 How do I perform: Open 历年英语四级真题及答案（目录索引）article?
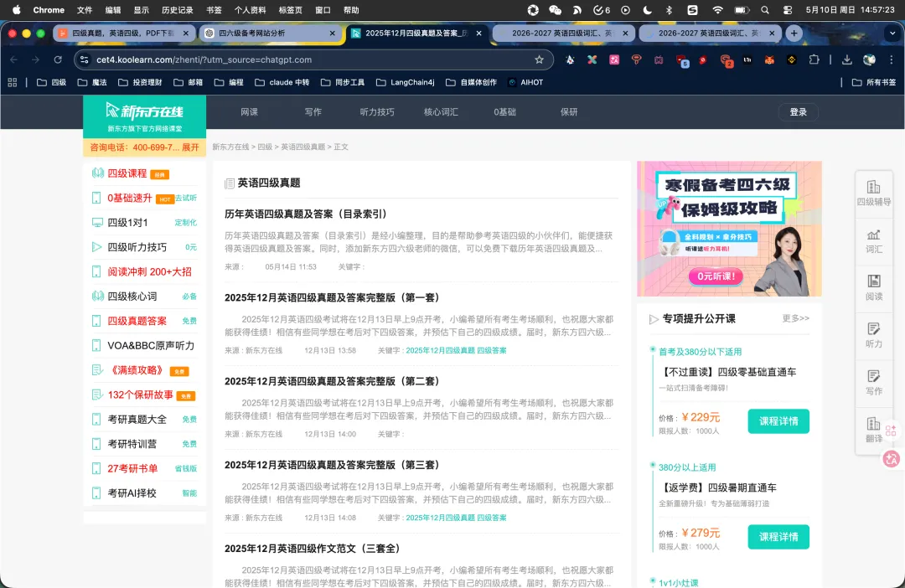point(305,214)
